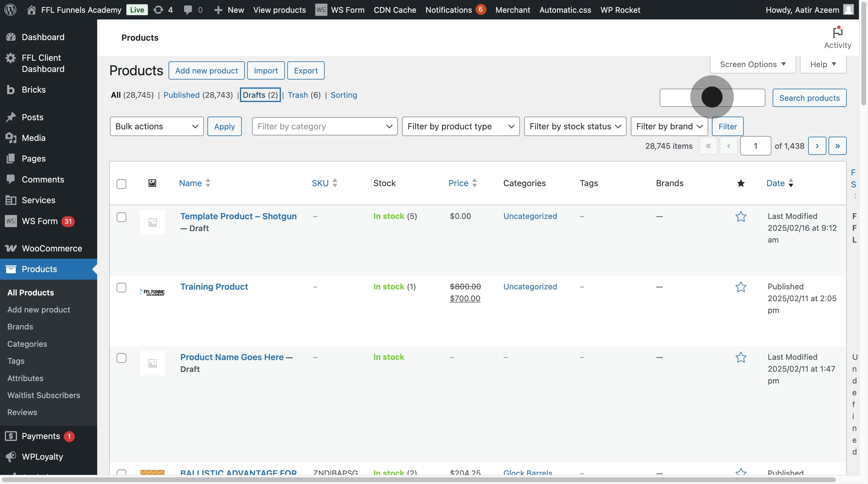The height and width of the screenshot is (484, 868).
Task: Open the comments bubble icon in admin bar
Action: 188,10
